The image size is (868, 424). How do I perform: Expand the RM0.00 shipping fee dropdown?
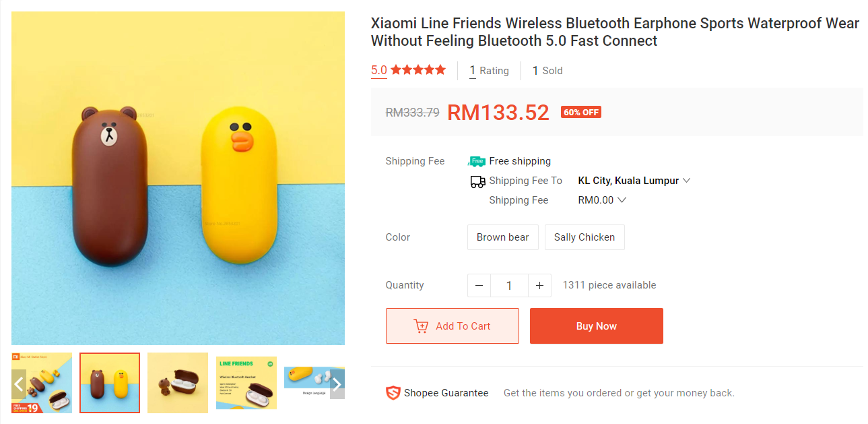coord(602,200)
